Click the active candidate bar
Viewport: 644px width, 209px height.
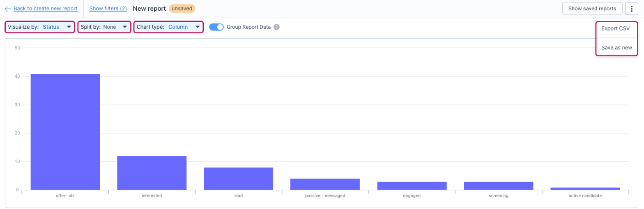585,189
